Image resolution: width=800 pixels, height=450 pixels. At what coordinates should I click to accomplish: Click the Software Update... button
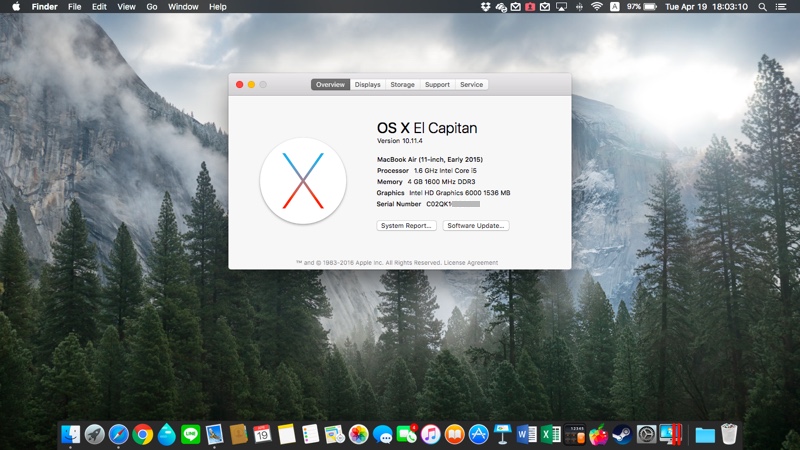[x=476, y=226]
